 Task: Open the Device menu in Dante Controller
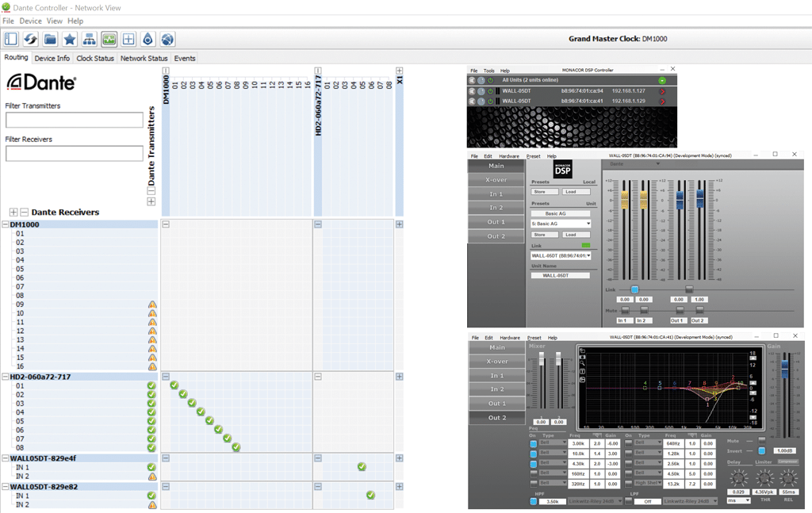point(31,21)
